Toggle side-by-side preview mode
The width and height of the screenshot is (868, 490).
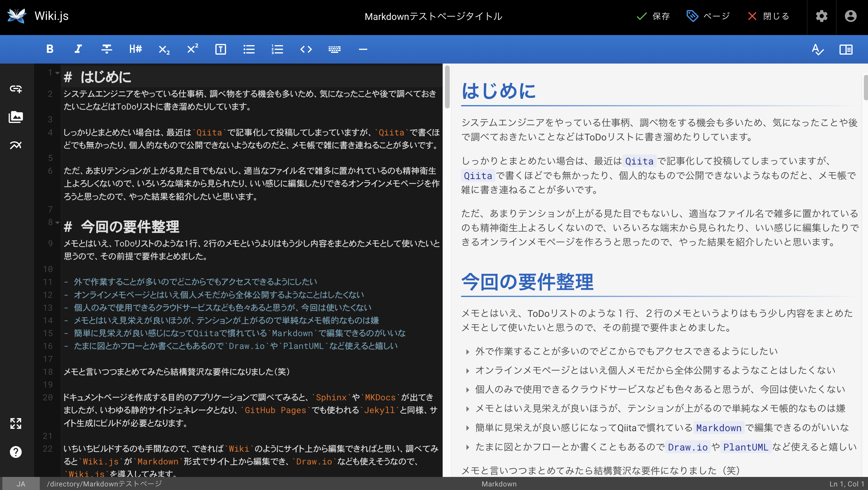pos(846,49)
